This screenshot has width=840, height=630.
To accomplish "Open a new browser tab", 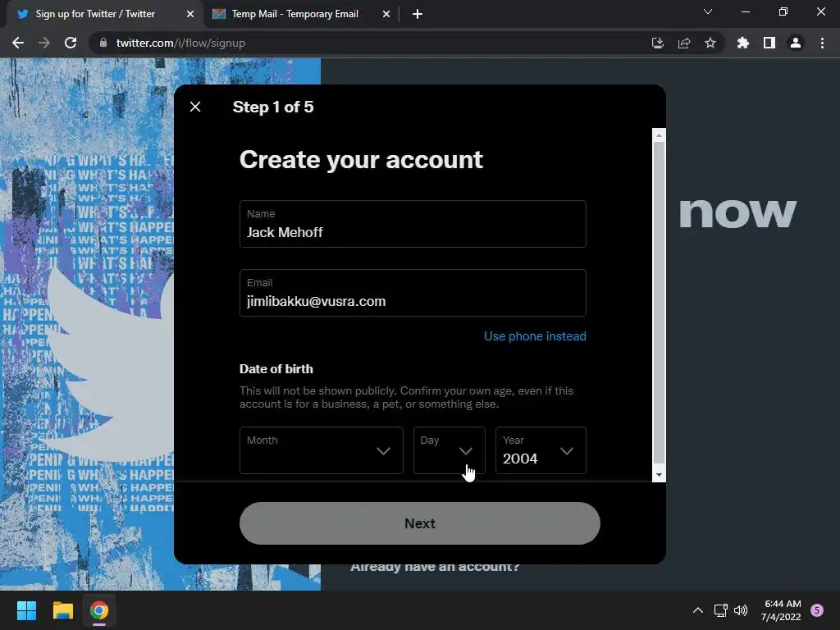I will click(418, 14).
